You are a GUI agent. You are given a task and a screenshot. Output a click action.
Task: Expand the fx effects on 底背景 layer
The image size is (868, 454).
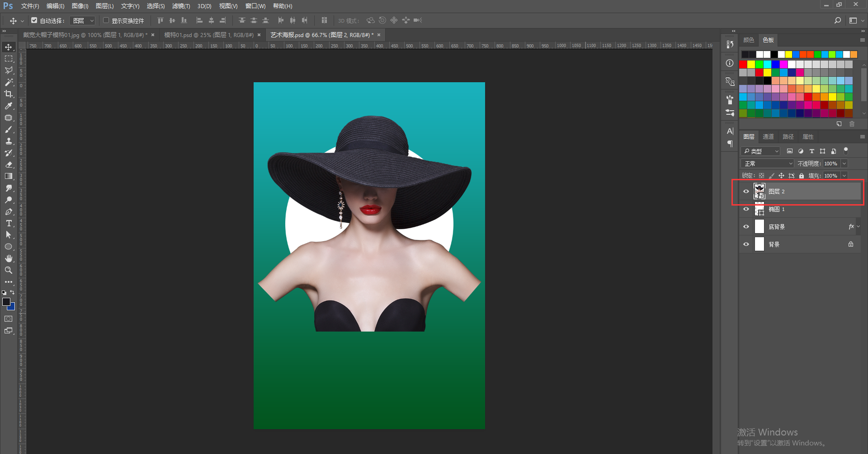[x=859, y=227]
